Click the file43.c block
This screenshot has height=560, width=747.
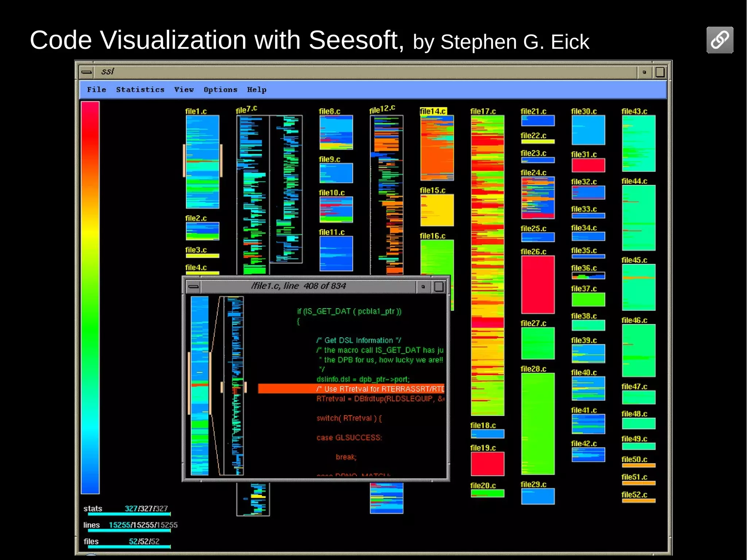[638, 143]
